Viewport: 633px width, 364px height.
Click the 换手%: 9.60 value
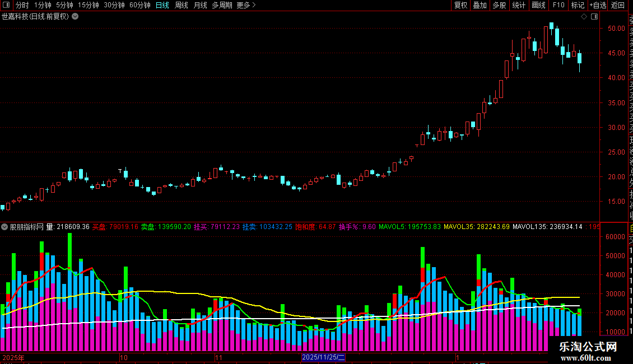(357, 227)
